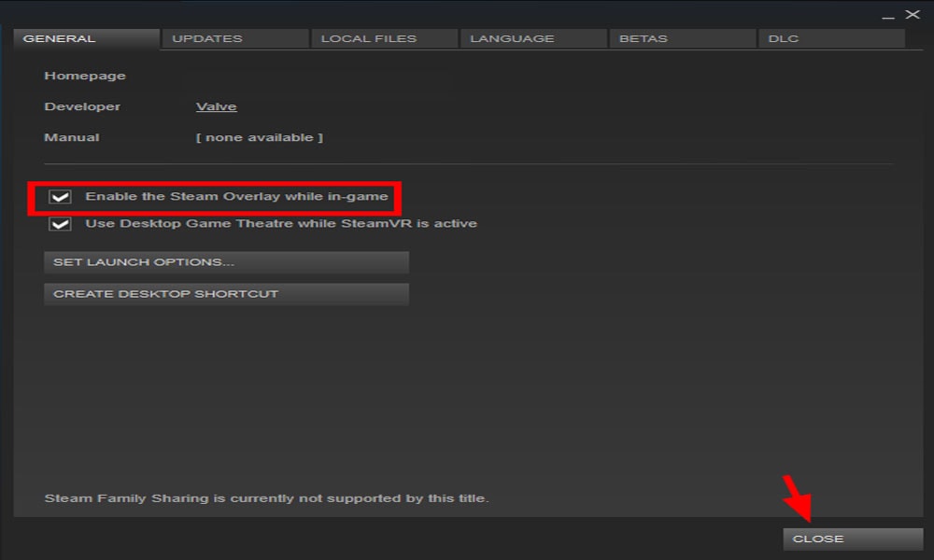Select the DLC tab

(x=831, y=38)
